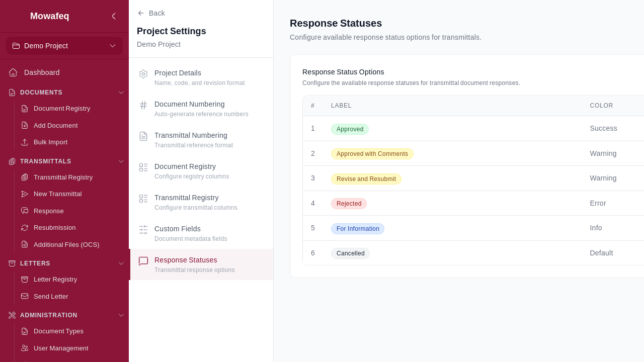Click the Resubmission refresh icon

pyautogui.click(x=24, y=228)
